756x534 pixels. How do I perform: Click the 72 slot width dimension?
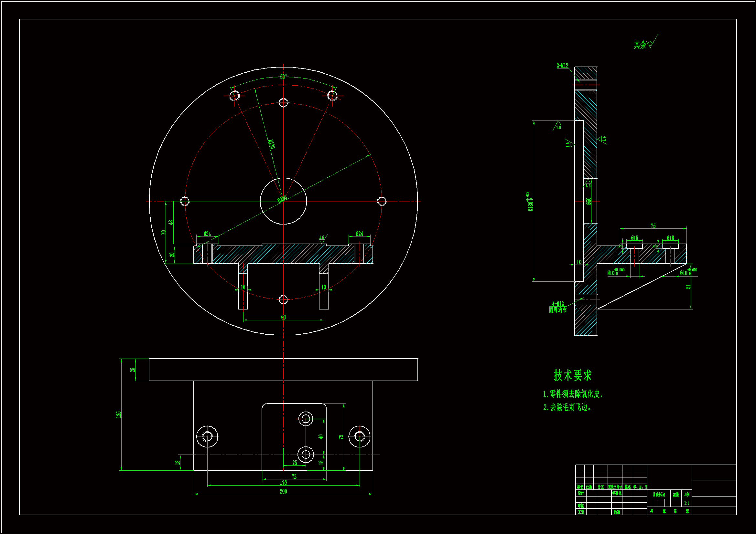[x=294, y=476]
